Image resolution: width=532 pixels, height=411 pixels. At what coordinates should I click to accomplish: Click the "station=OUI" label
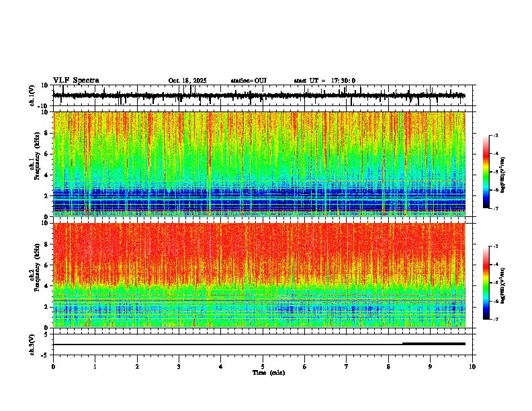249,81
